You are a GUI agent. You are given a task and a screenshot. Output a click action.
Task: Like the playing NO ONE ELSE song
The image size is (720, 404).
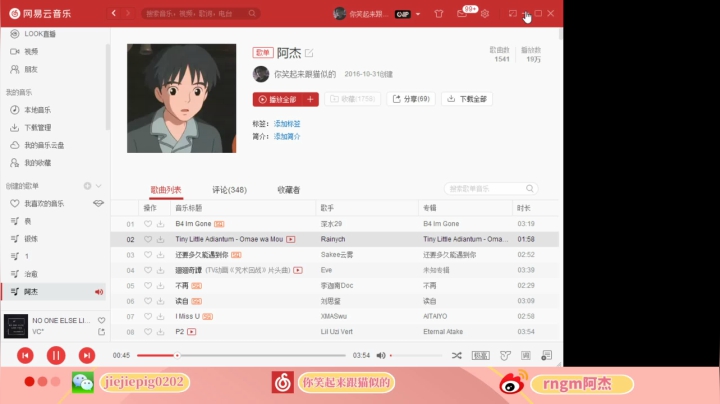101,320
